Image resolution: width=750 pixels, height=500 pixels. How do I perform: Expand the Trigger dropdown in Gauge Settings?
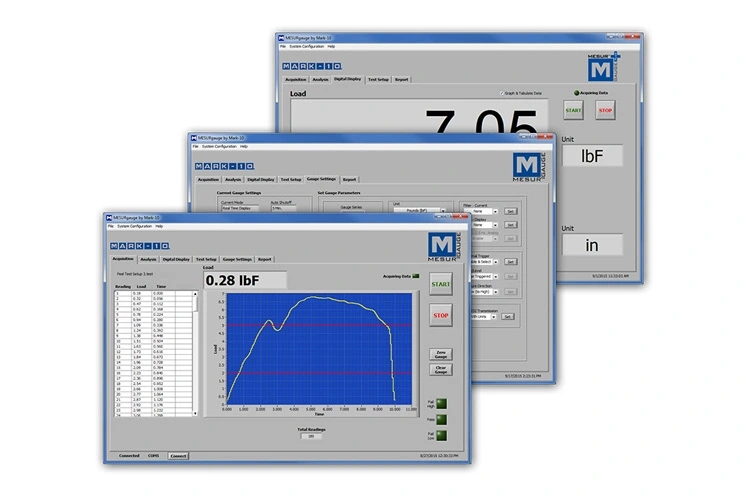click(495, 262)
